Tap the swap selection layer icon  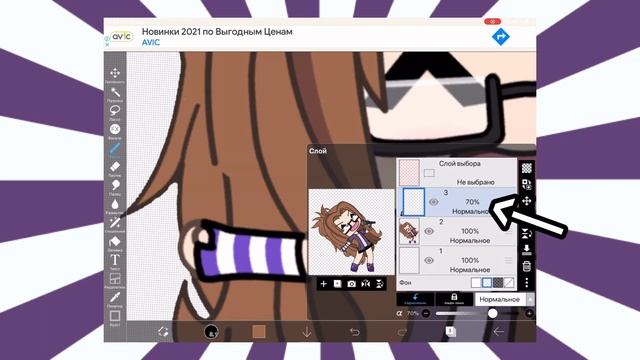tap(527, 184)
